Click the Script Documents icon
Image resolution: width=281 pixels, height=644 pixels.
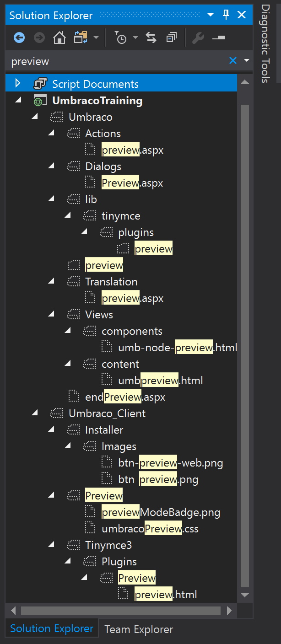coord(40,84)
